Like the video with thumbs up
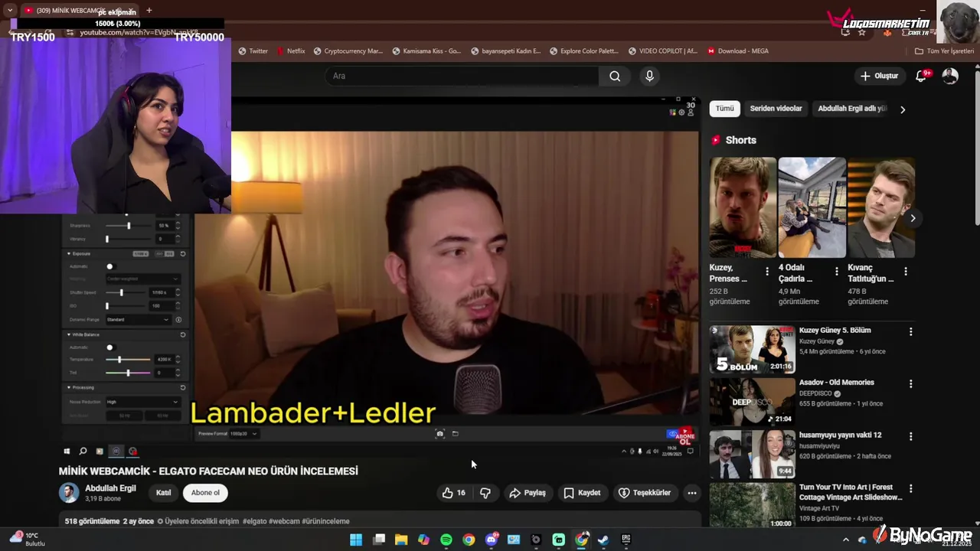 (453, 493)
